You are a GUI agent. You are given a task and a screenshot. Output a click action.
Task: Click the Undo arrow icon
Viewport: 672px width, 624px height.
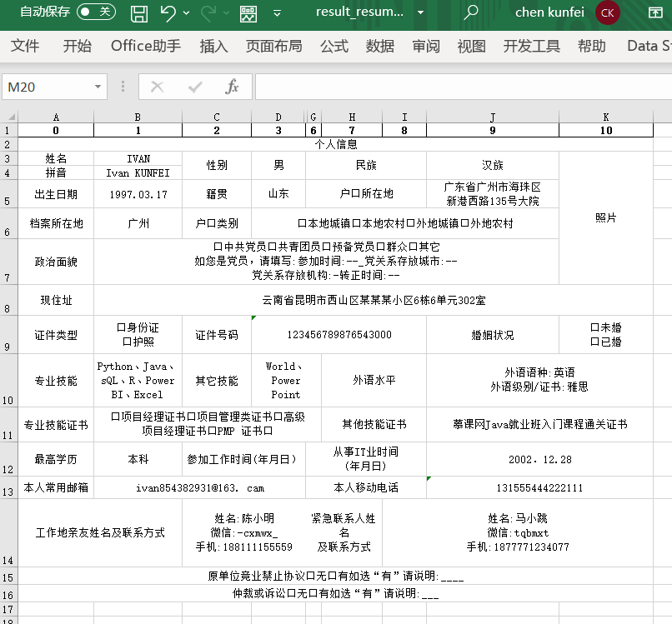168,13
